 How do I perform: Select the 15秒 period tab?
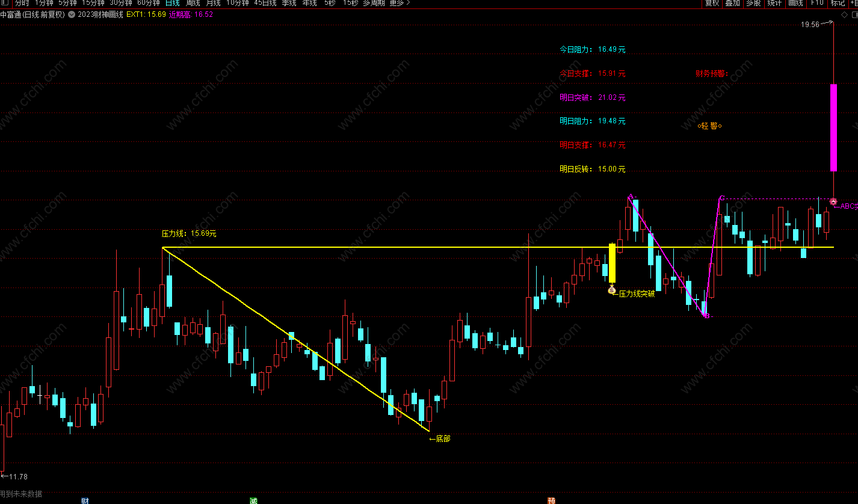pos(350,3)
